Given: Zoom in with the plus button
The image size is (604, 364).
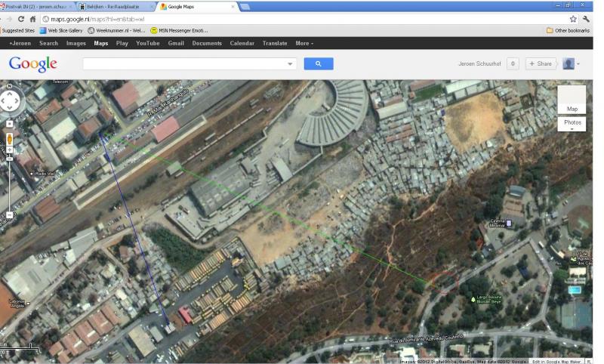Looking at the screenshot, I should [x=10, y=150].
